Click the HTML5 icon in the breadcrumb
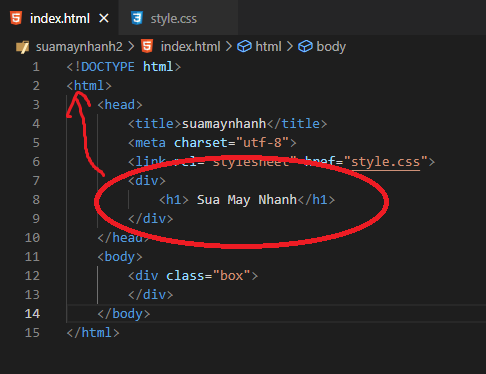Screen dimensions: 486x374 [x=147, y=46]
